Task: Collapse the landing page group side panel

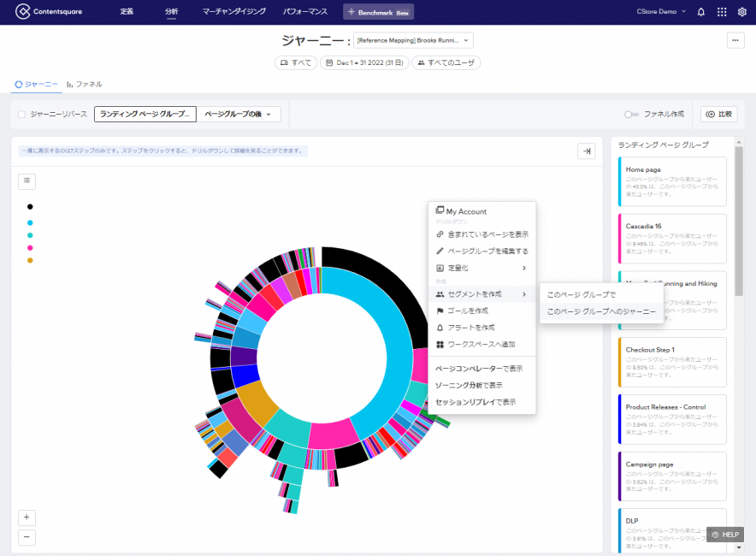Action: [x=587, y=151]
